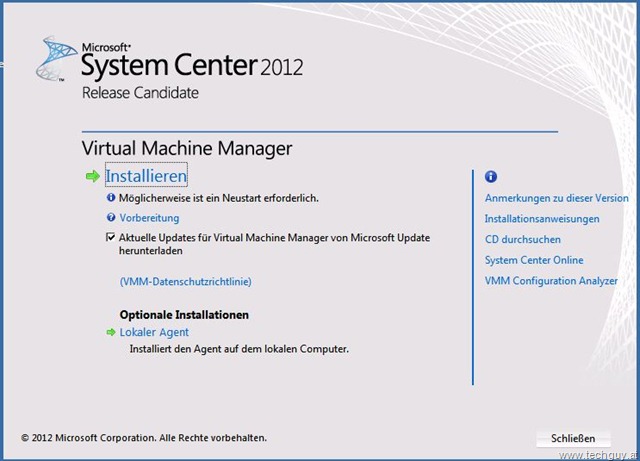640x461 pixels.
Task: Open the Installationsanweisungen link
Action: (542, 219)
